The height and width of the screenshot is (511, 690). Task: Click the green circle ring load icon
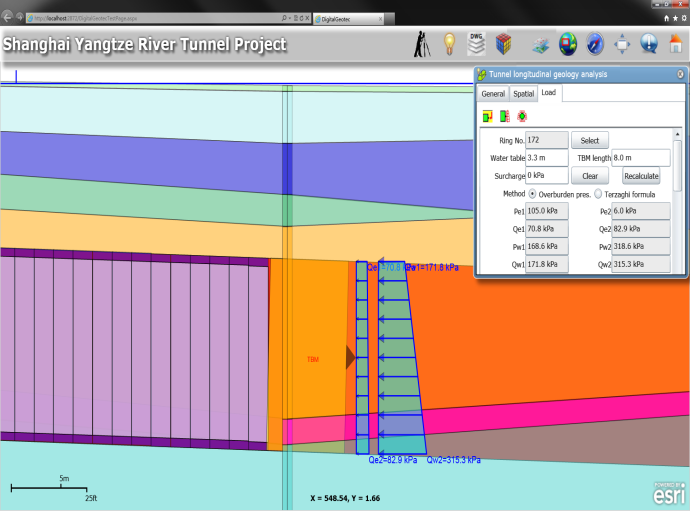522,116
